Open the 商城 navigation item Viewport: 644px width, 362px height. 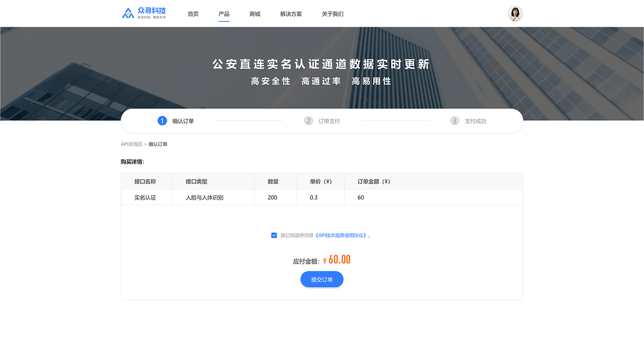255,14
